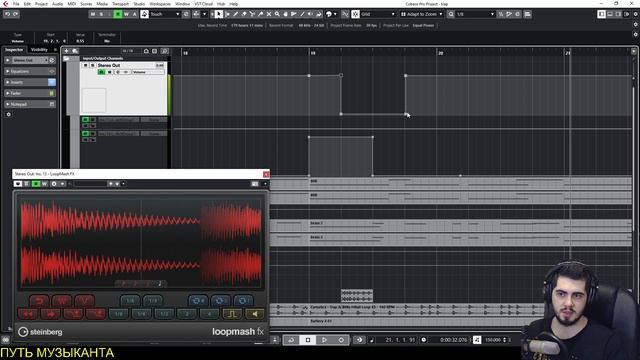This screenshot has width=640, height=360.
Task: Switch to the Inspector tab
Action: tap(14, 50)
